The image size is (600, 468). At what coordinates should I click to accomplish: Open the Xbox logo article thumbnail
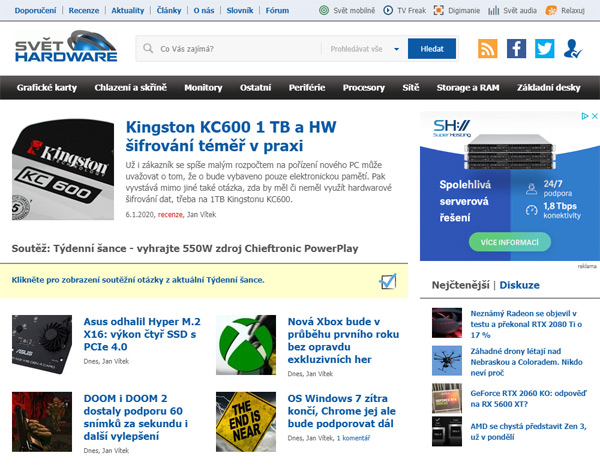point(247,344)
